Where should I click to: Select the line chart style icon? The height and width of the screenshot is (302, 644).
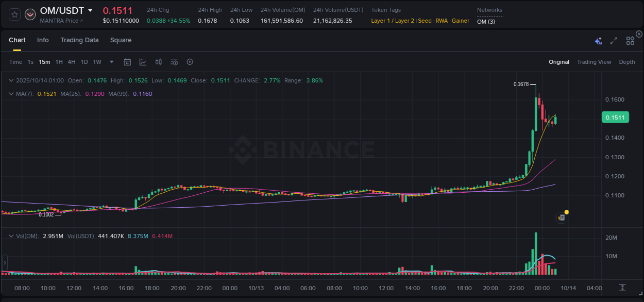point(143,62)
